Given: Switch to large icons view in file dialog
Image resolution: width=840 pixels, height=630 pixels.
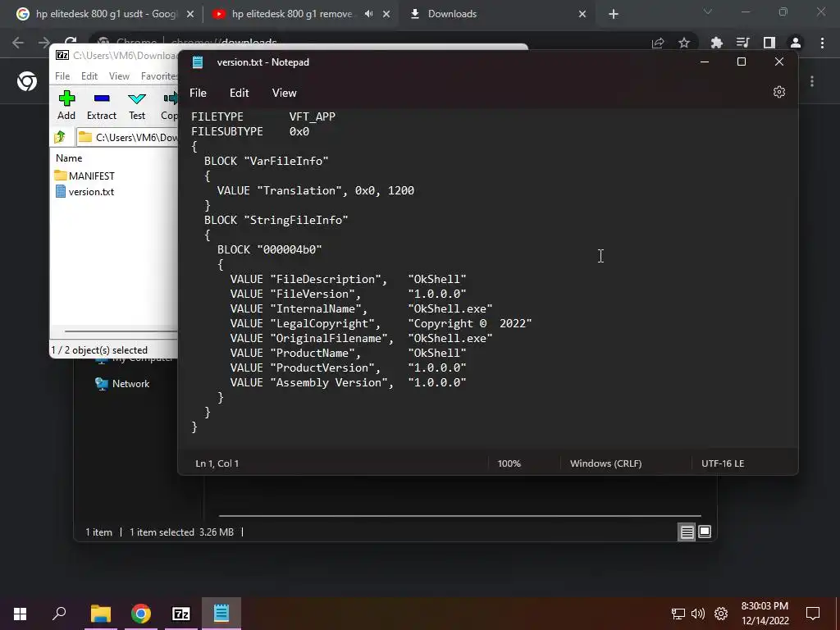Looking at the screenshot, I should [x=705, y=532].
